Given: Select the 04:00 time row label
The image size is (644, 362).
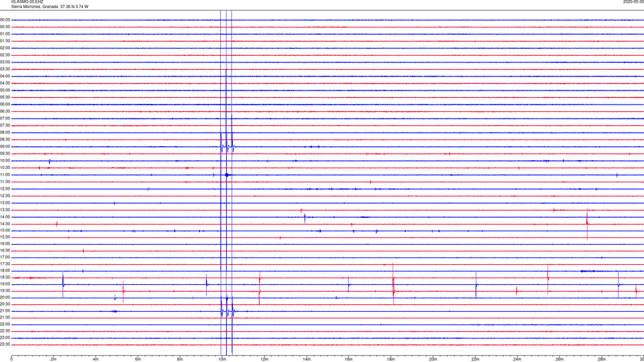Looking at the screenshot, I should point(5,76).
